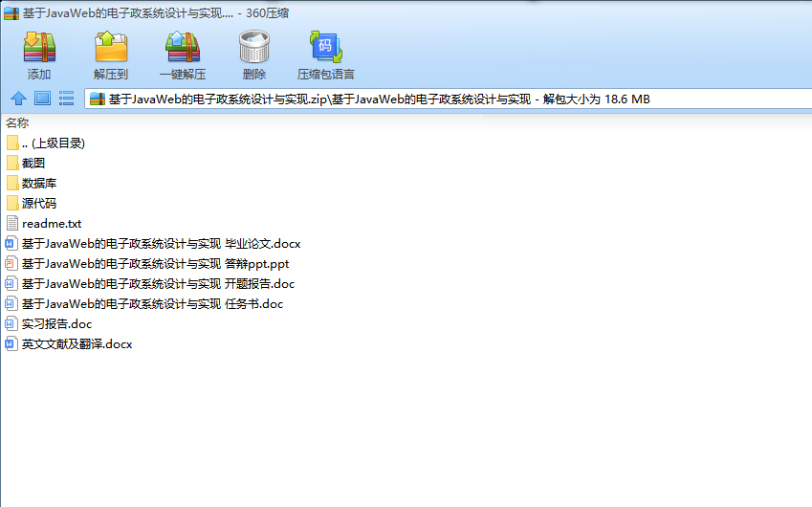Click the 名称 column header
812x507 pixels.
(x=17, y=123)
